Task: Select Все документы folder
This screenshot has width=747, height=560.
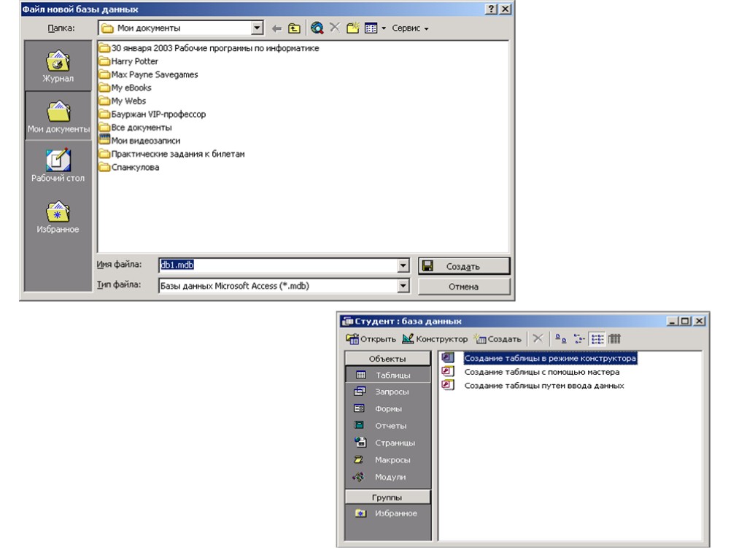Action: (x=135, y=128)
